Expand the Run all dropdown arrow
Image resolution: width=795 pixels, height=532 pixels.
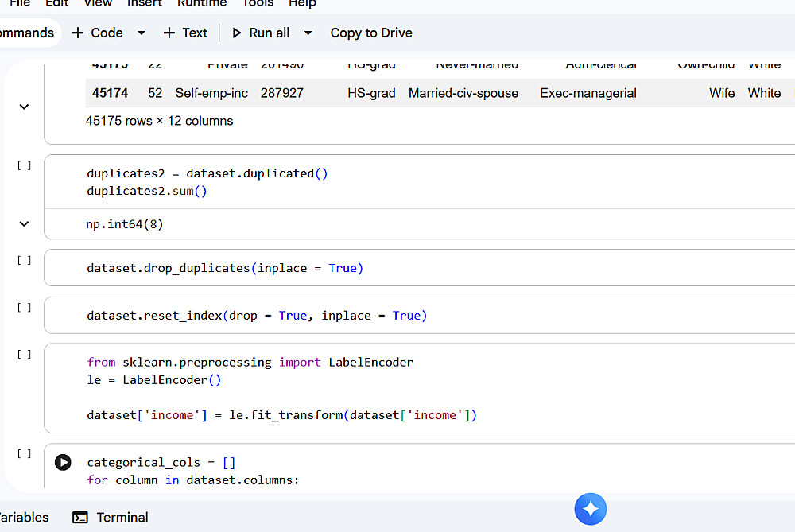pyautogui.click(x=308, y=33)
